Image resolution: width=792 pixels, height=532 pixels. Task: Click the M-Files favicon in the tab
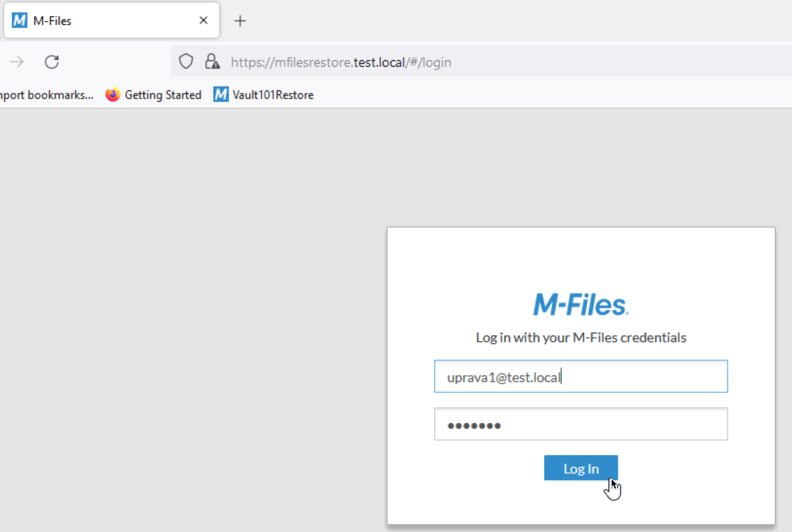pyautogui.click(x=19, y=20)
